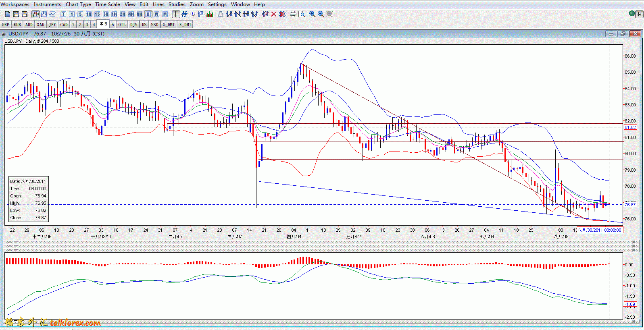
Task: Select the 30-minute time scale button
Action: point(106,14)
